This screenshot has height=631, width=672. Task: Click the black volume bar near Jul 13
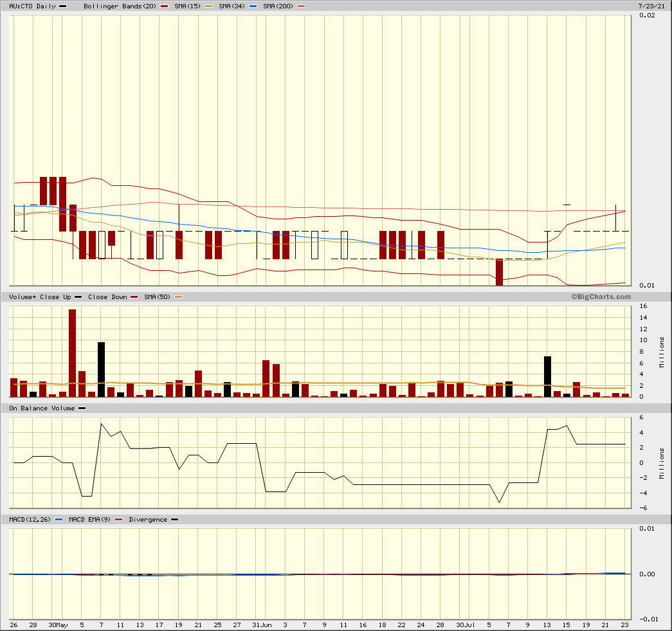547,377
